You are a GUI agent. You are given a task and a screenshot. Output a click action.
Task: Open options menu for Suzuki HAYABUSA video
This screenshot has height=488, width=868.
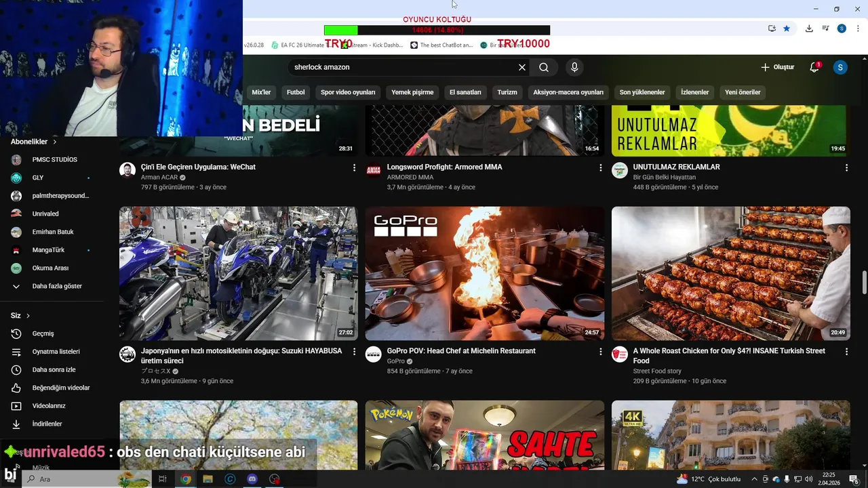click(x=354, y=352)
